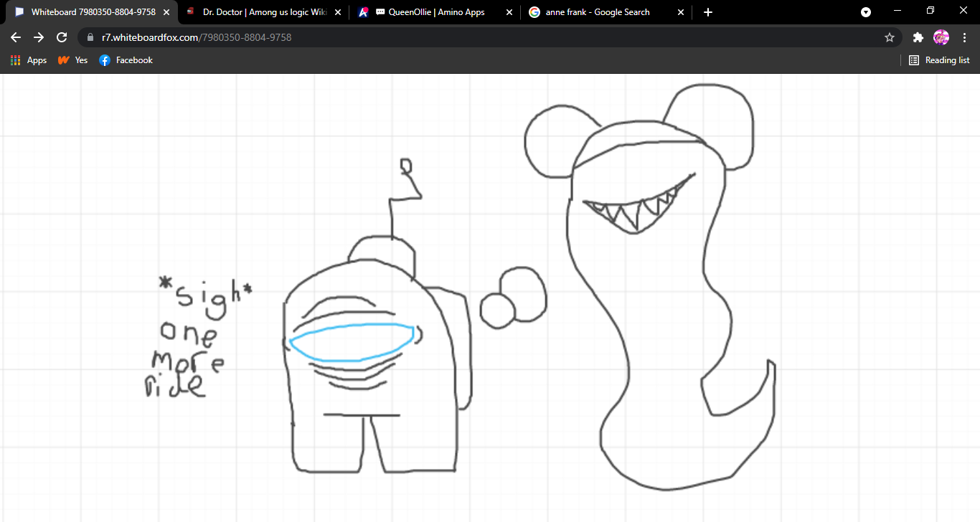This screenshot has height=522, width=980.
Task: Restore down the Chrome window
Action: click(x=930, y=10)
